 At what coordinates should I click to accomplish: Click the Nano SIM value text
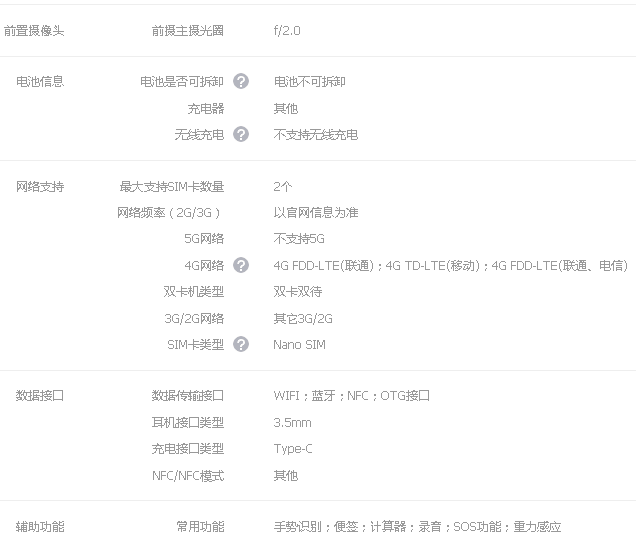click(299, 344)
